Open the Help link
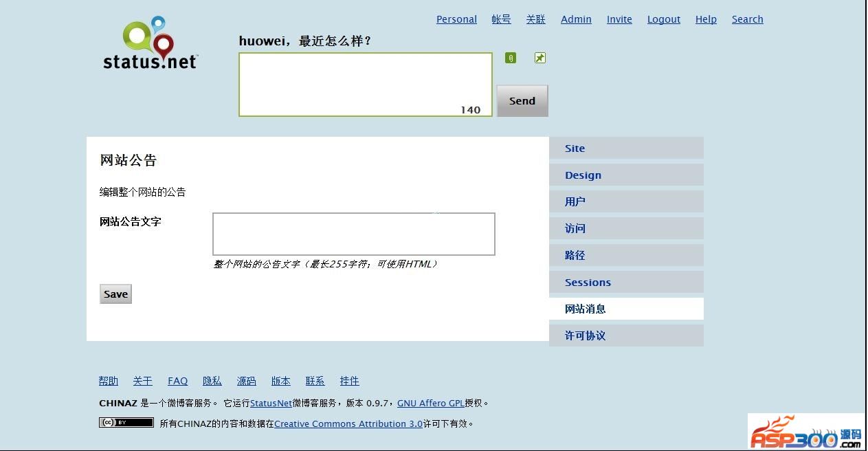This screenshot has height=451, width=868. tap(706, 19)
